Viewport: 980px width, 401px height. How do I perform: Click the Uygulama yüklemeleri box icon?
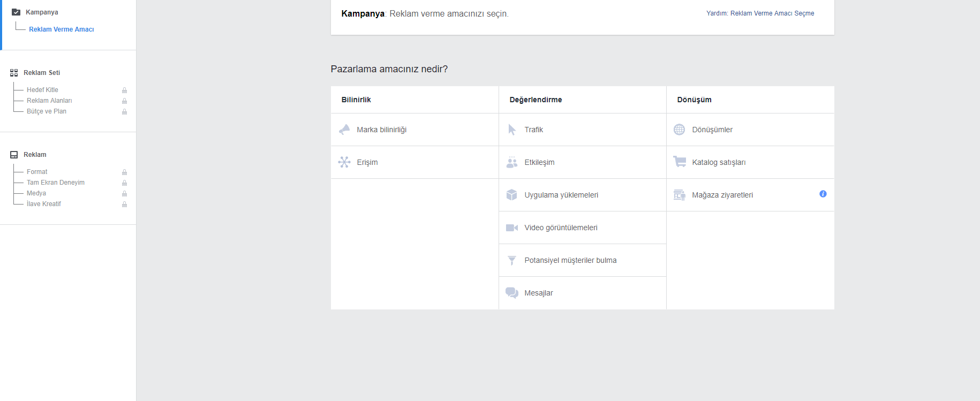click(512, 195)
